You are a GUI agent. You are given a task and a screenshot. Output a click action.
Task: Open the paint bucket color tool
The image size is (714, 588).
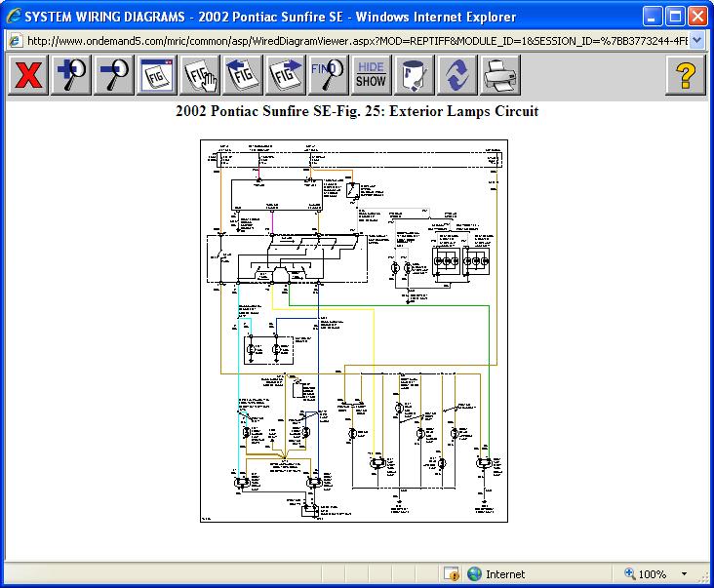pos(414,75)
